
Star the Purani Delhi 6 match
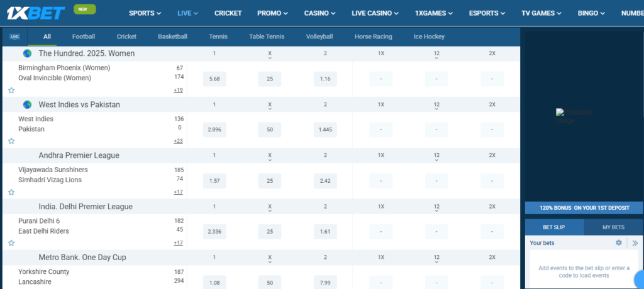pyautogui.click(x=11, y=243)
